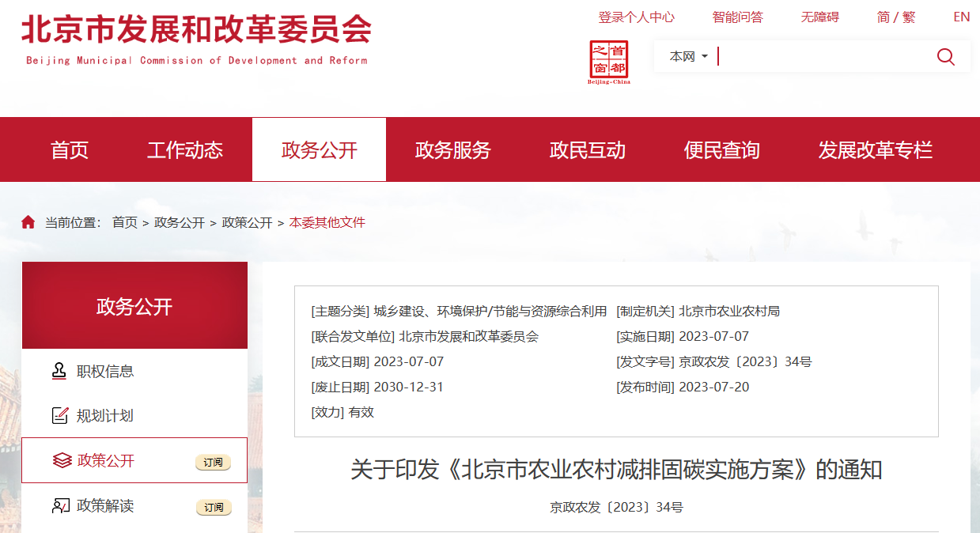Switch language with 简 / 繁 toggle
This screenshot has width=980, height=533.
pyautogui.click(x=895, y=17)
